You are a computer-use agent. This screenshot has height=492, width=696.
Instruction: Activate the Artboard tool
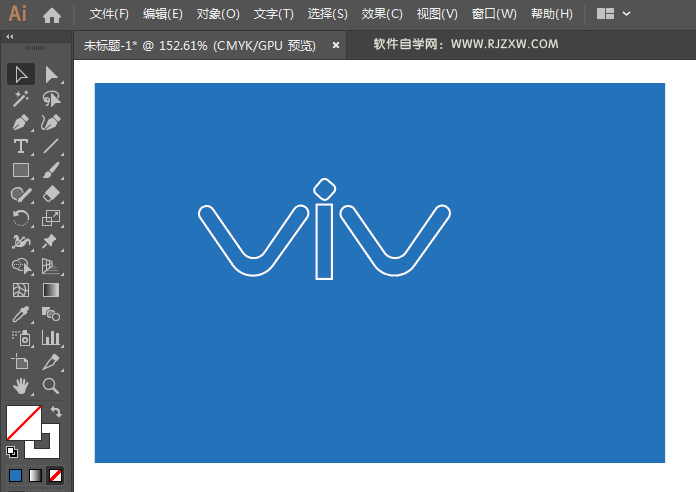click(20, 362)
